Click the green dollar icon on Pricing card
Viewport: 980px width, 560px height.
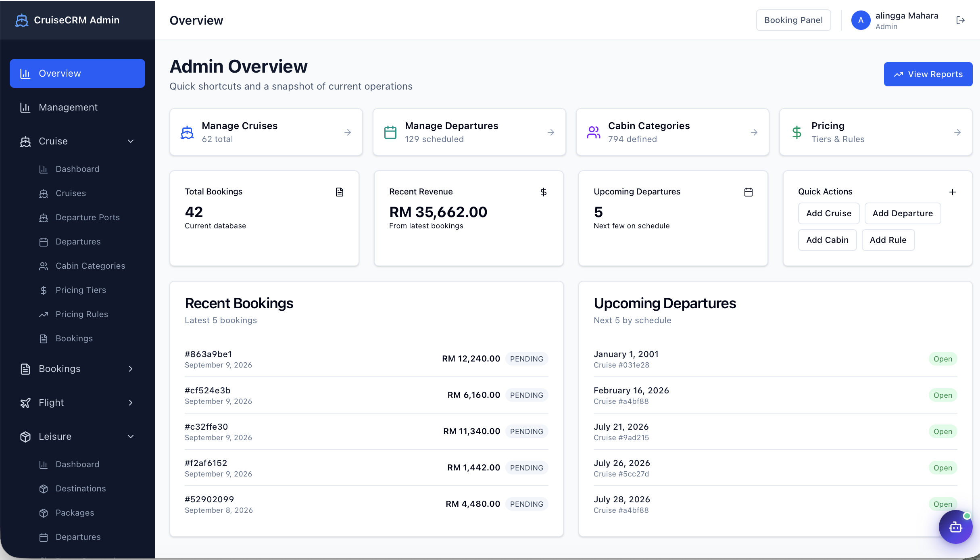tap(797, 132)
